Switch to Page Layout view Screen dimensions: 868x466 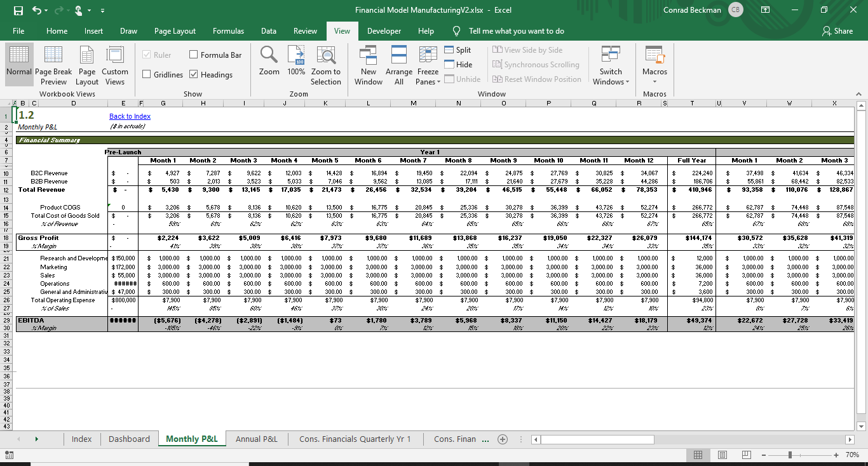tap(87, 65)
